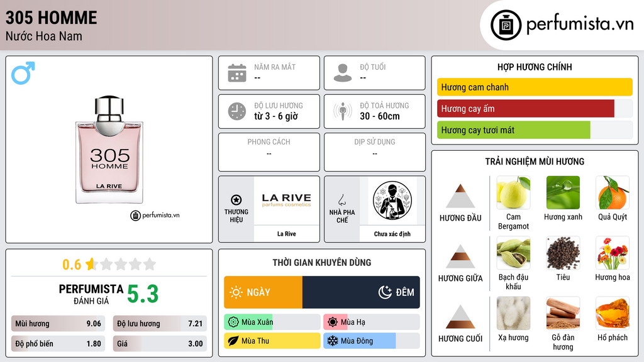The width and height of the screenshot is (644, 362).
Task: Select the Xạ hương musk note image
Action: [513, 313]
